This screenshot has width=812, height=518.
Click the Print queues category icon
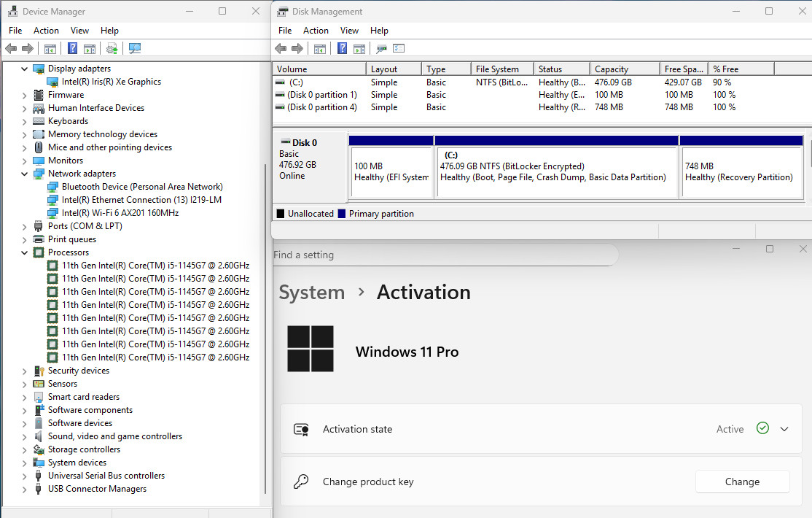tap(39, 239)
